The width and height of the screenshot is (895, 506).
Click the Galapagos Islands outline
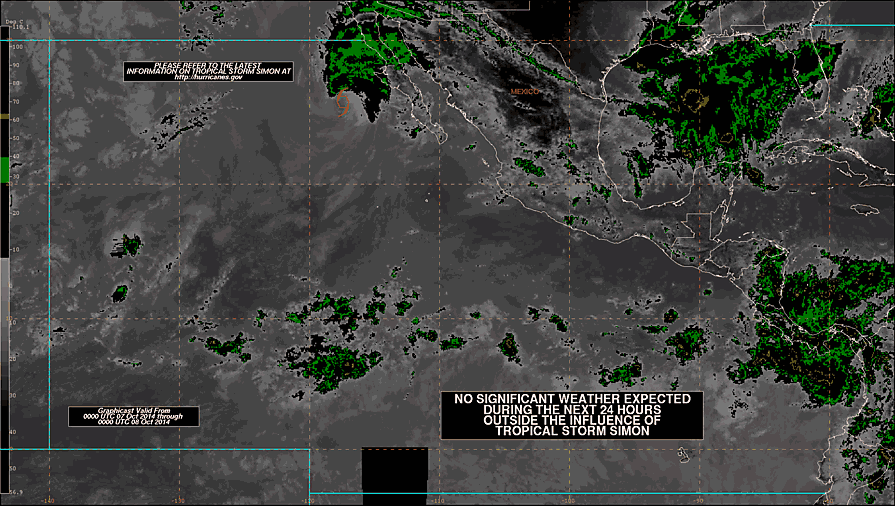point(683,455)
